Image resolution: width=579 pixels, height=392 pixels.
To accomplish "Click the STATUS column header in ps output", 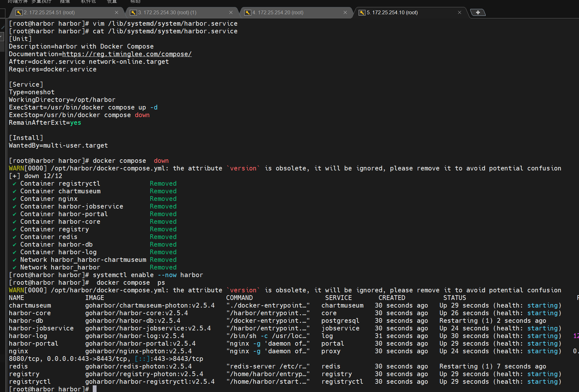I will point(455,298).
